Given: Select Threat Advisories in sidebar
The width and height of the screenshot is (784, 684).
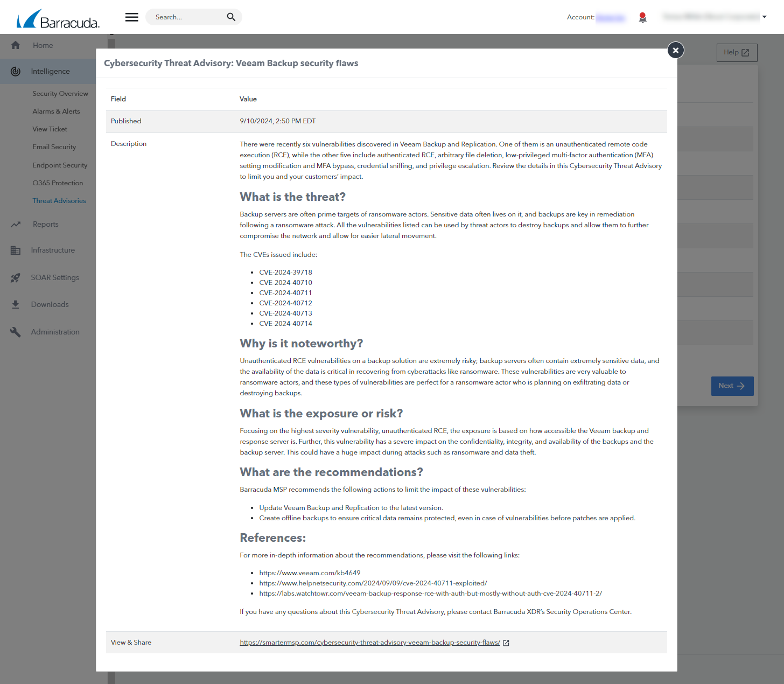Looking at the screenshot, I should click(x=59, y=201).
